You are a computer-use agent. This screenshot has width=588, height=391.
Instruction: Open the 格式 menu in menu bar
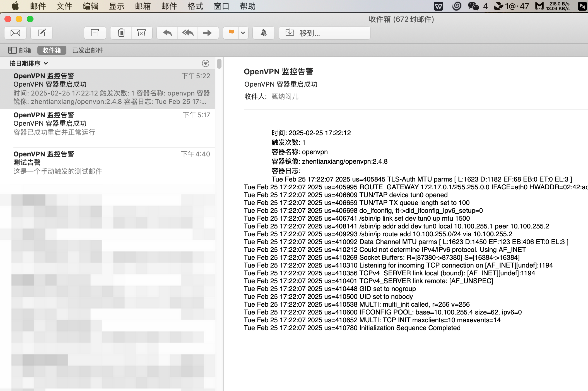195,6
